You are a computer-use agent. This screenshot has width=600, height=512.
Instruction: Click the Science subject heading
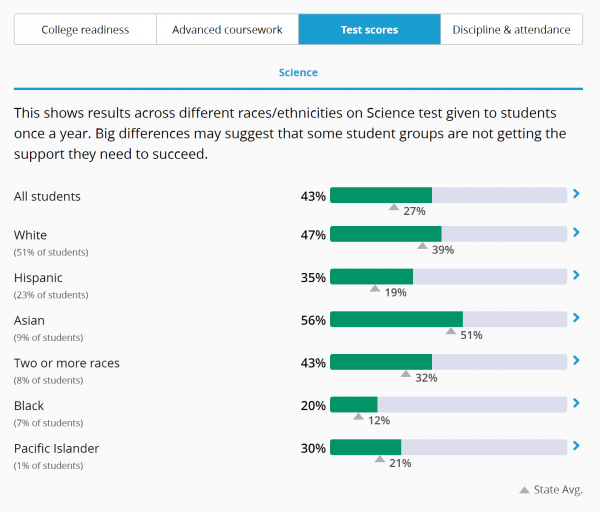click(x=298, y=73)
